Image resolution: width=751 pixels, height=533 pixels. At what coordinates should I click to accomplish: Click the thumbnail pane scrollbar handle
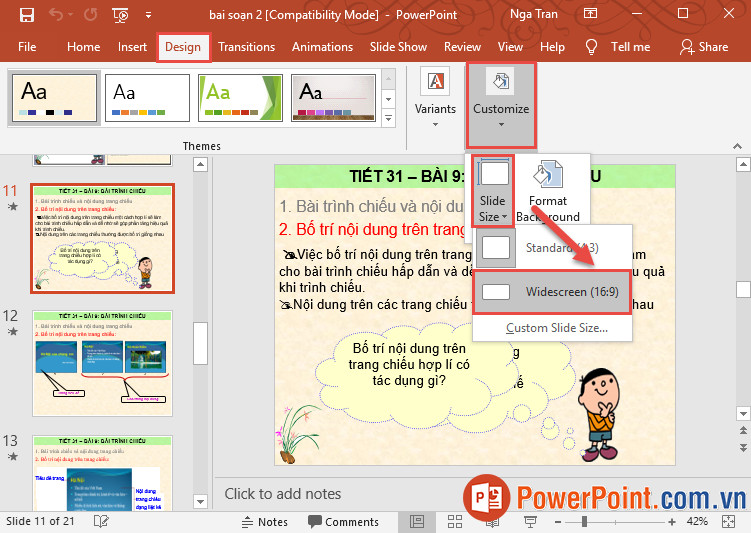[200, 343]
